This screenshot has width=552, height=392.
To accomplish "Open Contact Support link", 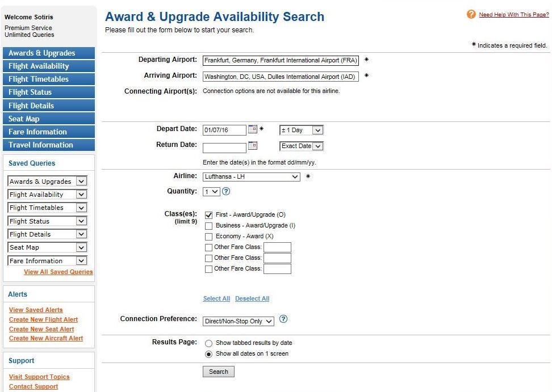I will point(34,386).
